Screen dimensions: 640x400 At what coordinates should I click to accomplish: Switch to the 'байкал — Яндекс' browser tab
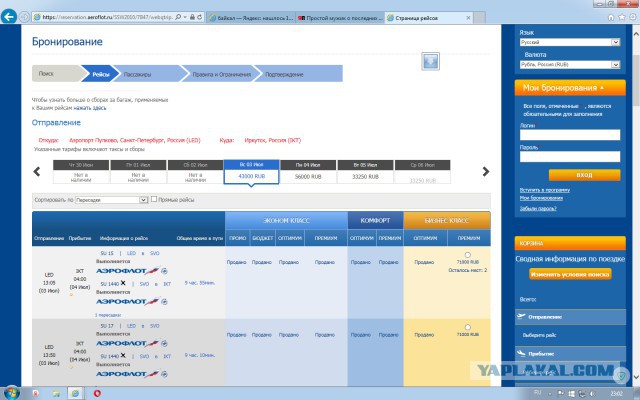tap(251, 18)
